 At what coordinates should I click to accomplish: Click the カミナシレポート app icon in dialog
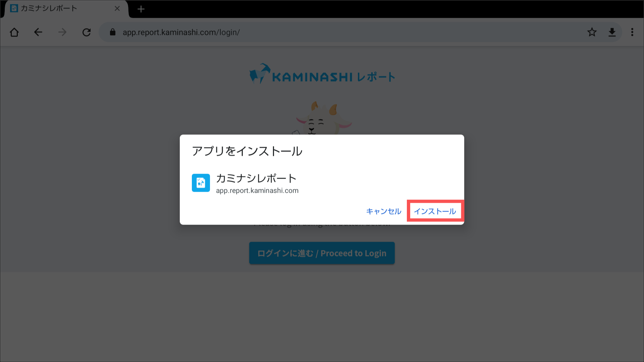tap(201, 183)
